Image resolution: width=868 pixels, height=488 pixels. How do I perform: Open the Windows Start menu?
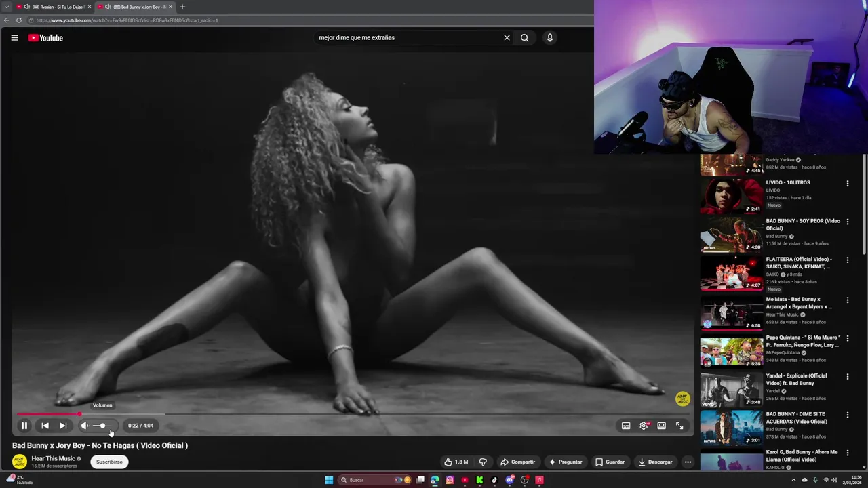tap(329, 480)
